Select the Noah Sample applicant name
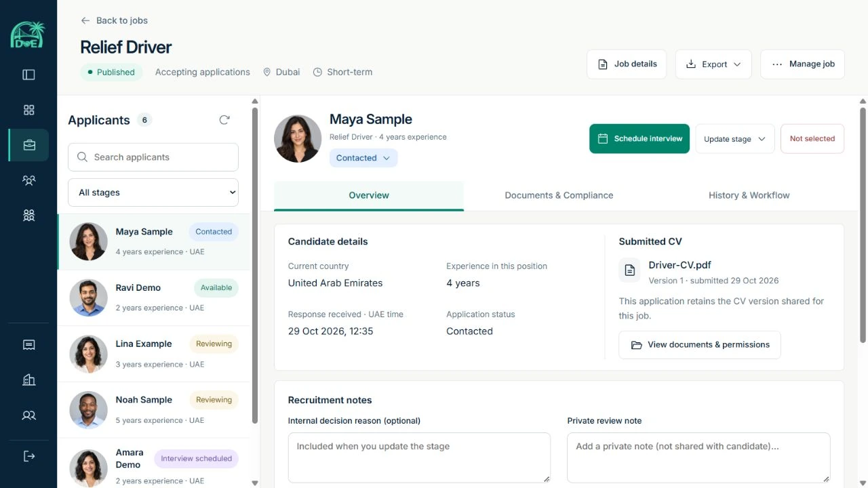868x488 pixels. [144, 400]
